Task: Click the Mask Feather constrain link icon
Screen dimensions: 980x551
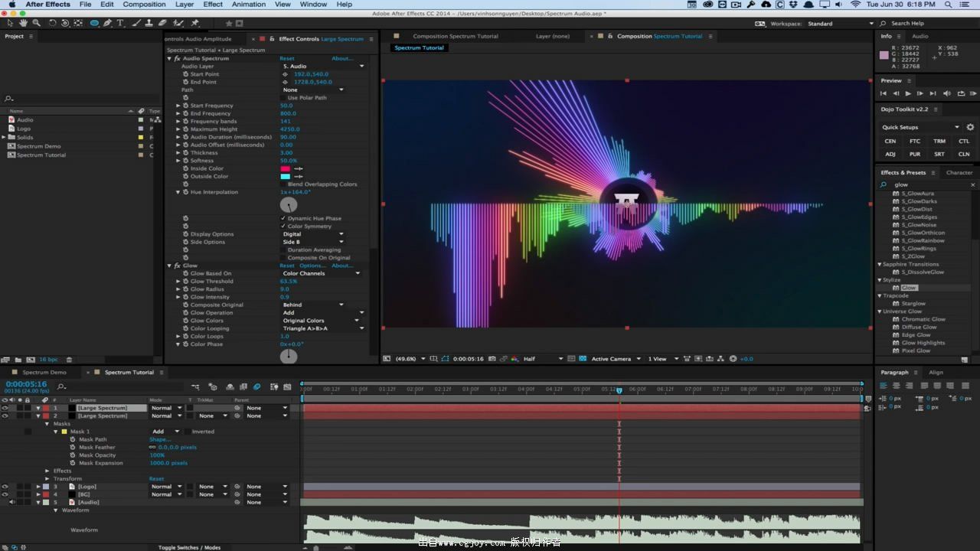Action: 152,448
